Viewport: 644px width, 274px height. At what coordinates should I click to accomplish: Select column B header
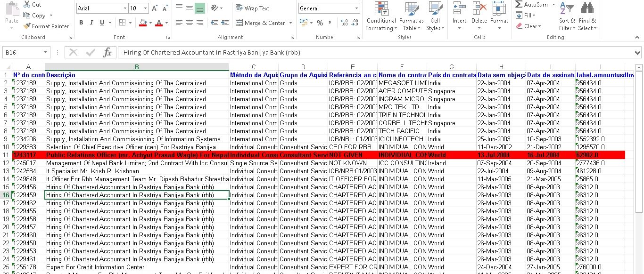[137, 67]
